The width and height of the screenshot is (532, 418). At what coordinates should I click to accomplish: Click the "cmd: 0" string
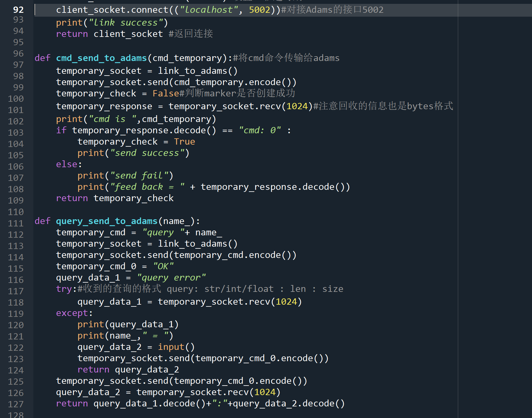click(x=260, y=130)
